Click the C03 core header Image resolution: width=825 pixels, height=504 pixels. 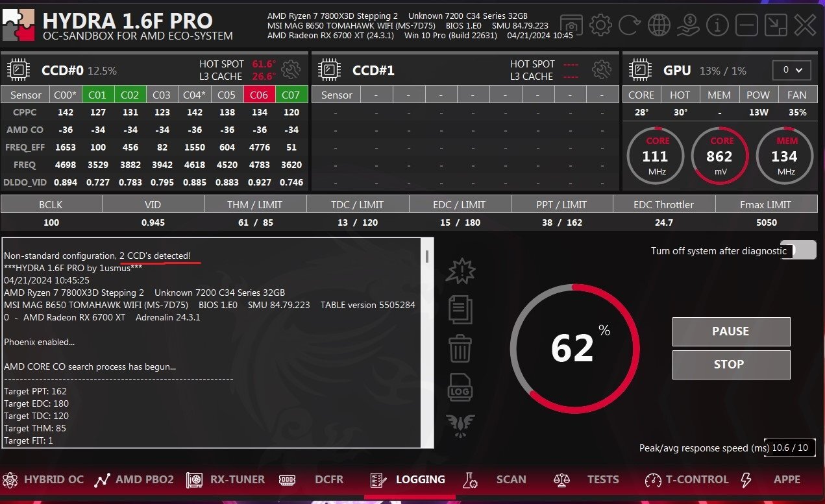pos(162,95)
